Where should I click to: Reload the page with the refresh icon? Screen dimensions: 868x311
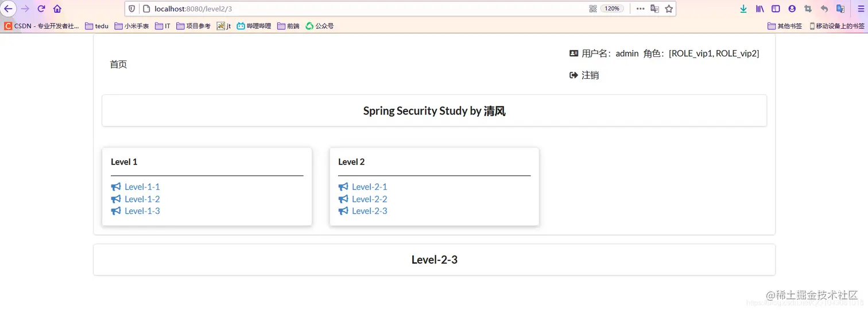point(41,9)
